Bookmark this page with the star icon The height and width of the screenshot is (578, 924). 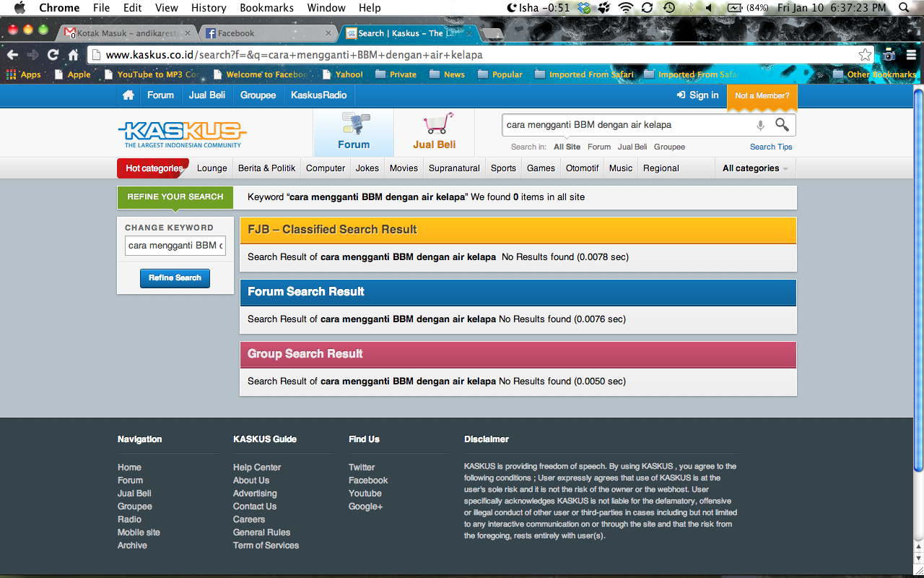pos(865,55)
